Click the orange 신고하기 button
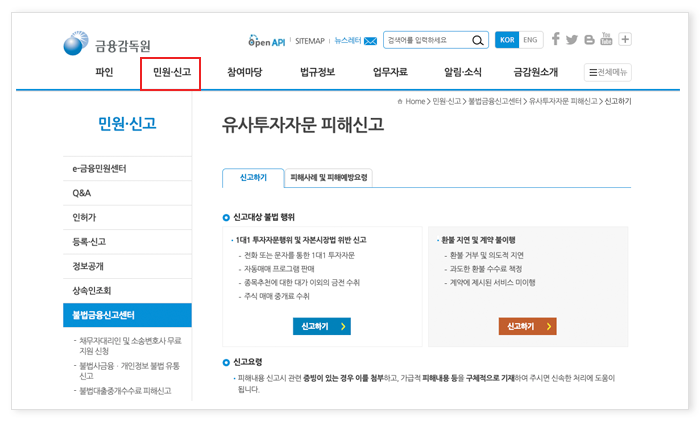This screenshot has width=700, height=430. [527, 326]
